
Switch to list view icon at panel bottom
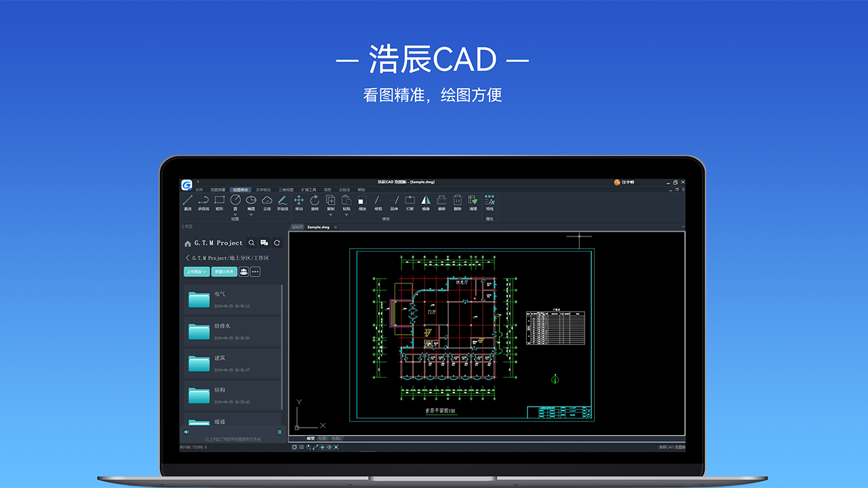point(279,432)
